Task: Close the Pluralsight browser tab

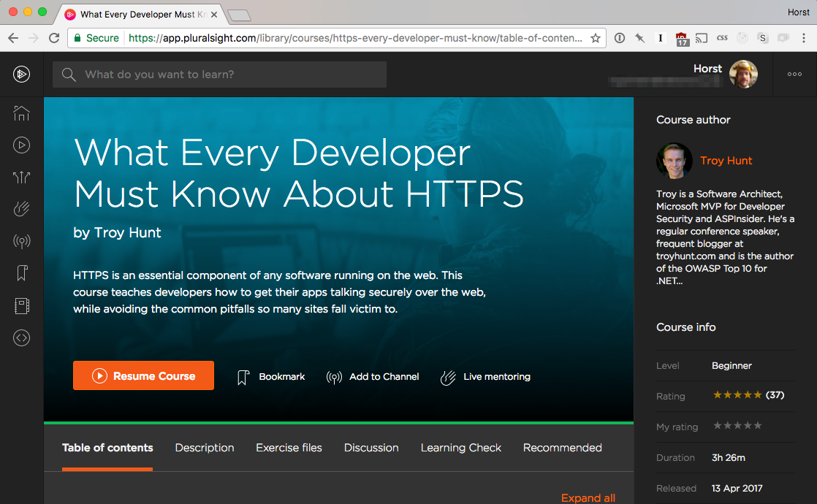Action: click(214, 15)
